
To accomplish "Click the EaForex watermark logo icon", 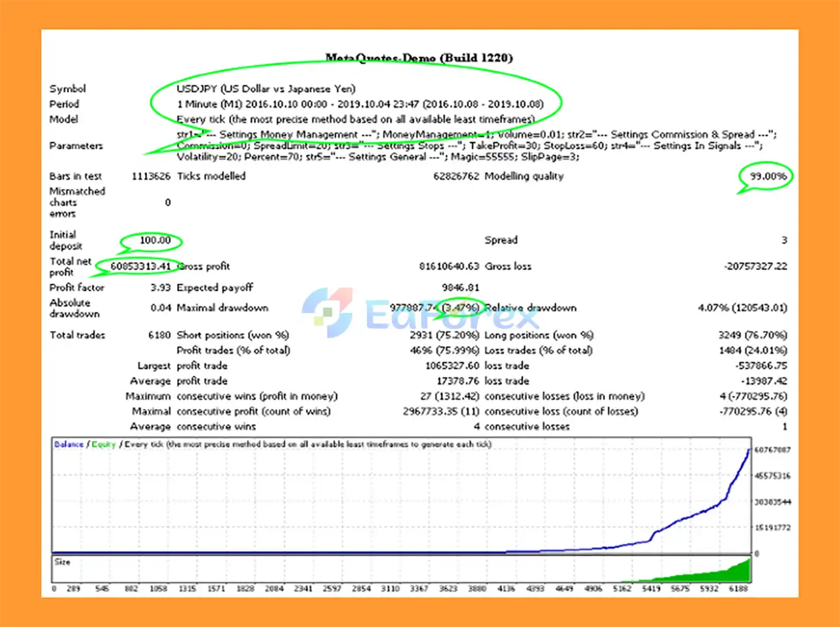I will 327,313.
